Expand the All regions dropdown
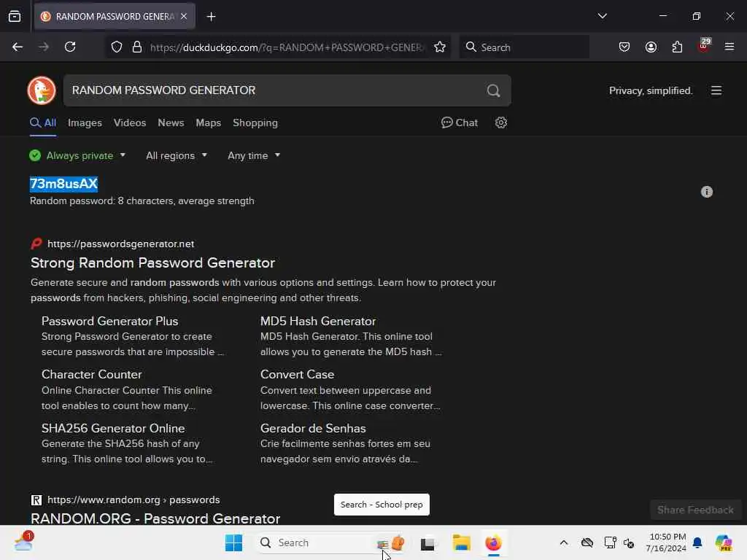This screenshot has width=747, height=560. (x=177, y=156)
